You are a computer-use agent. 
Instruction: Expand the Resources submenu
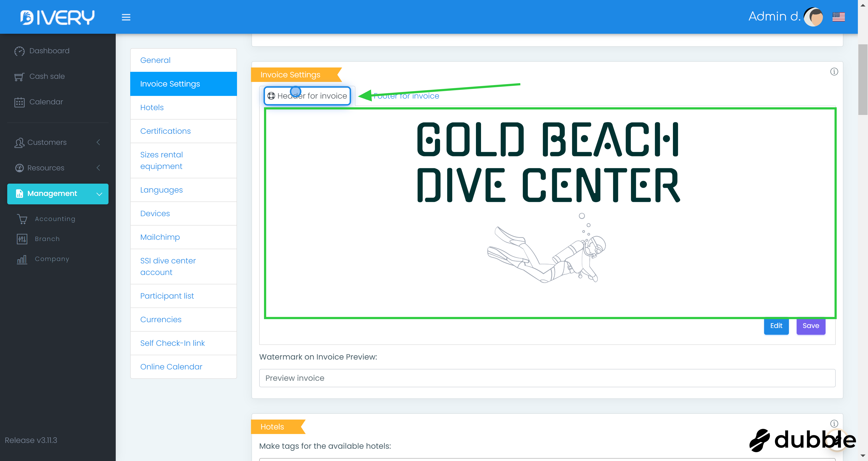pyautogui.click(x=57, y=168)
